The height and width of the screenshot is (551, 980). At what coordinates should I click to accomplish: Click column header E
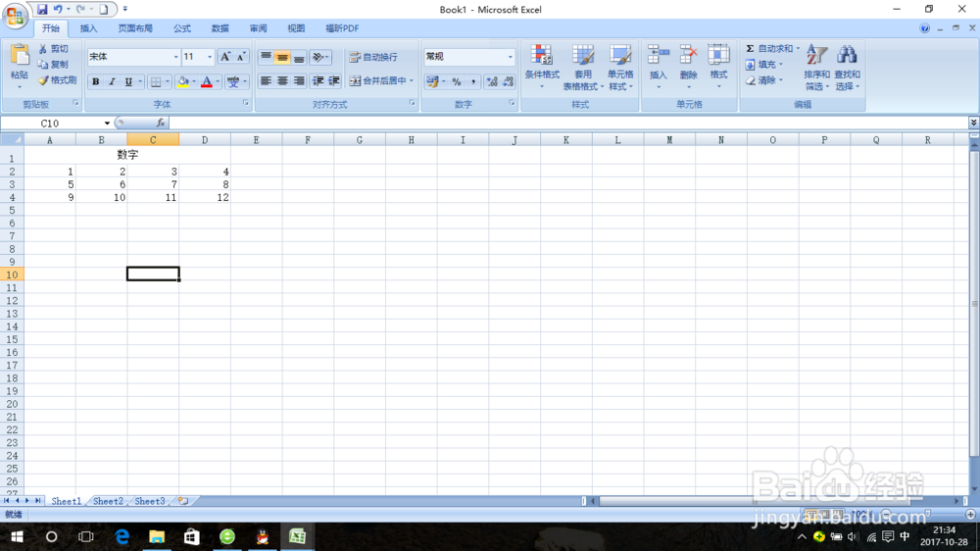coord(256,140)
